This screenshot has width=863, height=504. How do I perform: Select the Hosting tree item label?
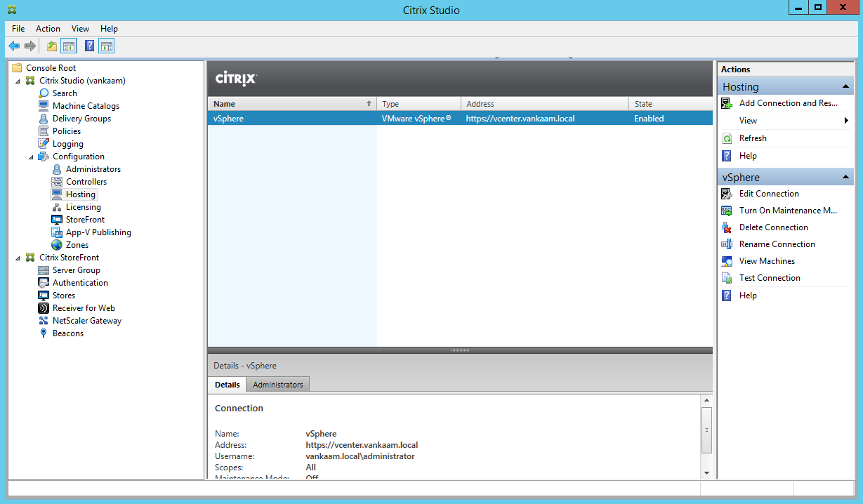(81, 194)
